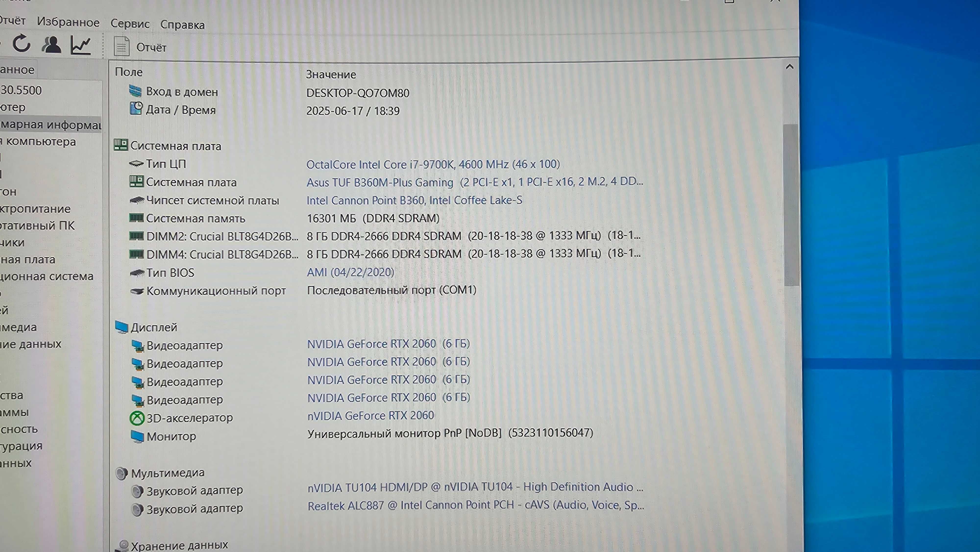
Task: Click the DIMM4 memory module icon
Action: [136, 254]
